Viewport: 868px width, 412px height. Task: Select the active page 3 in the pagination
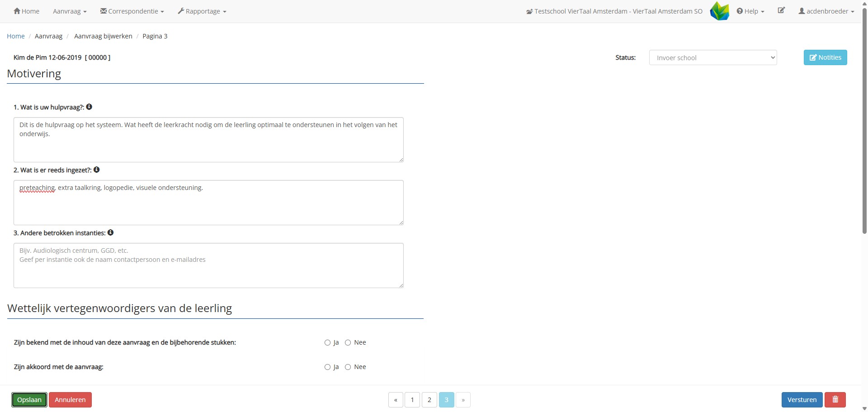tap(447, 400)
